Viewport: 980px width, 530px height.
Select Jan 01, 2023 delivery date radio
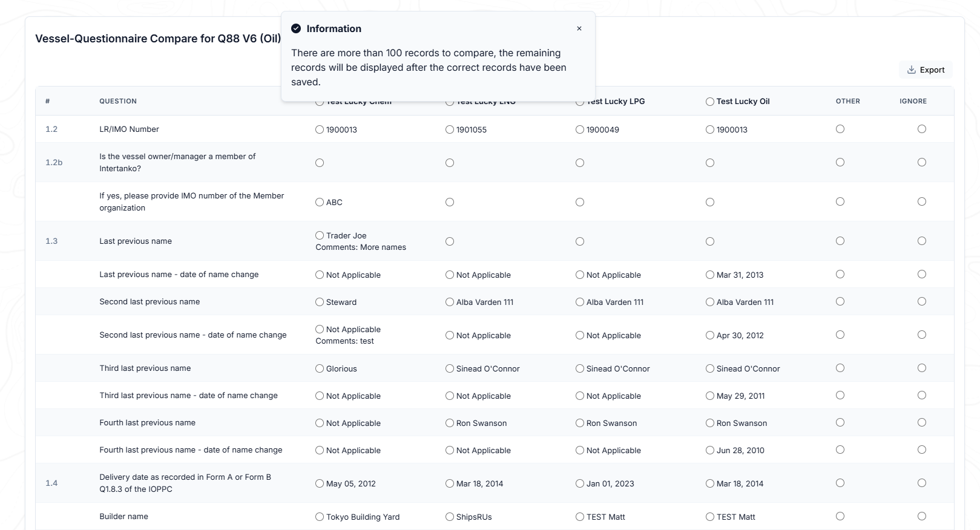(x=580, y=483)
